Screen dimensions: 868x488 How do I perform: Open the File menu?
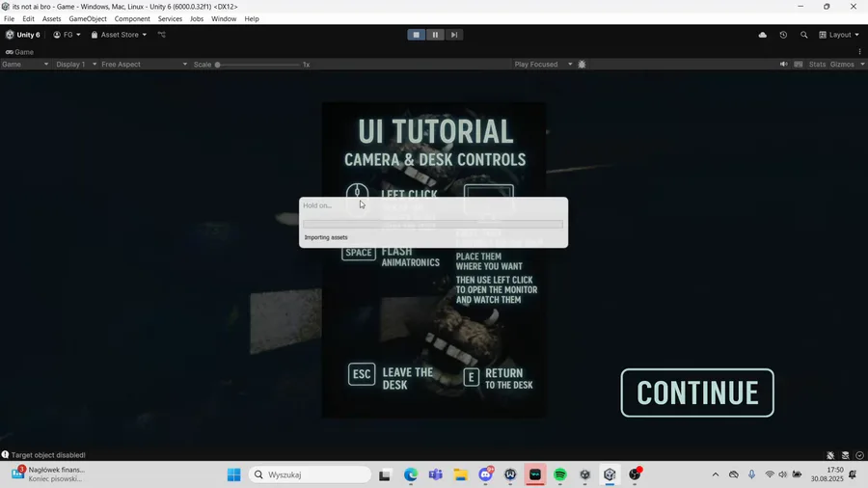point(9,19)
